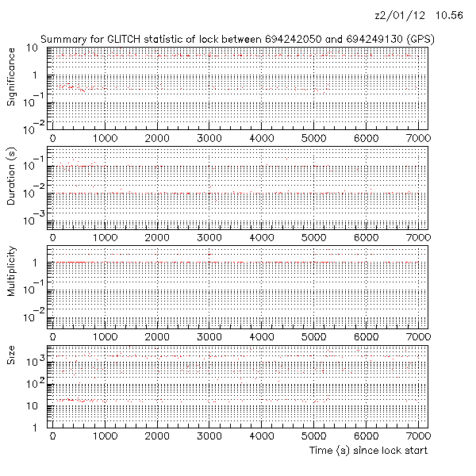Click the 2000 tick label below the Size plot
This screenshot has height=476, width=476.
(x=158, y=436)
